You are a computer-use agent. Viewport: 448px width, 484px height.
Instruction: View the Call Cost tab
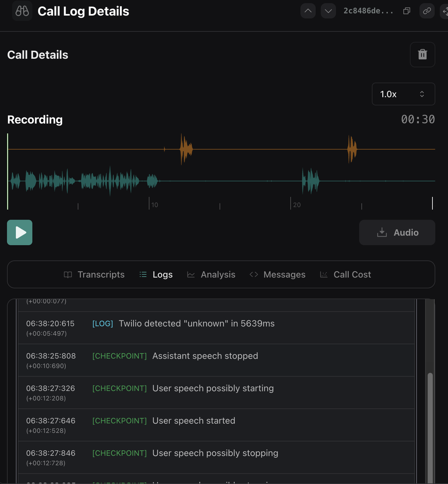[x=346, y=274]
